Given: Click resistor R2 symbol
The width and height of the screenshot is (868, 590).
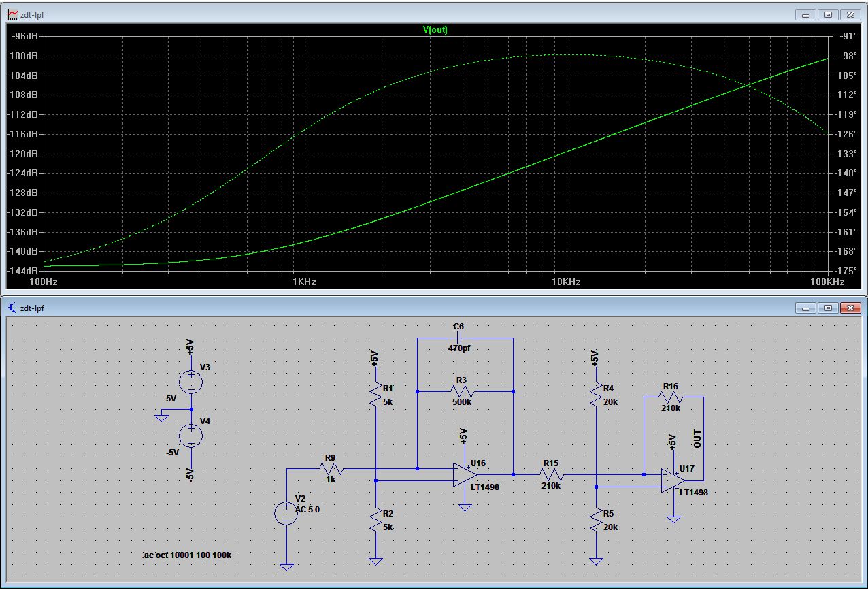Looking at the screenshot, I should (x=375, y=521).
